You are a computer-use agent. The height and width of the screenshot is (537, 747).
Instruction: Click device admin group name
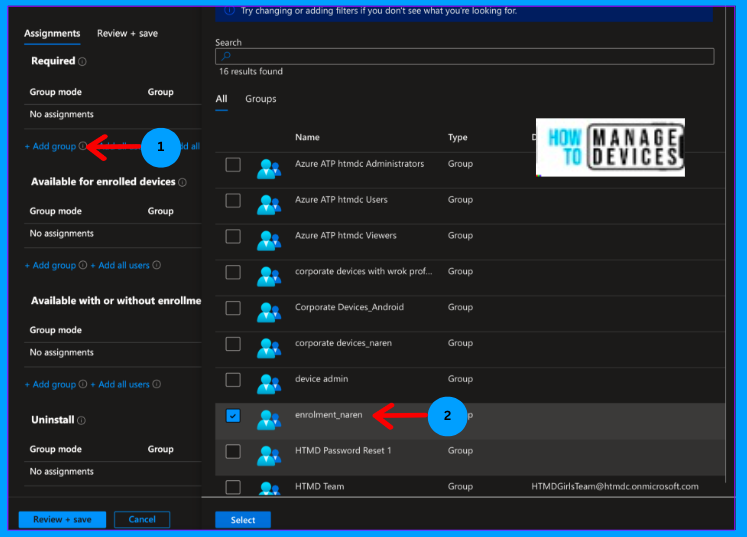click(321, 379)
